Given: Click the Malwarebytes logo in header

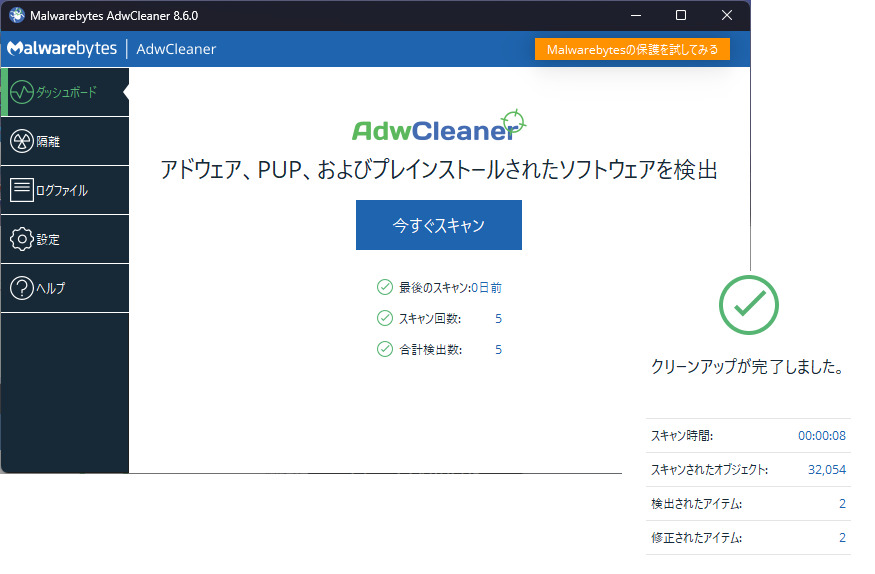Looking at the screenshot, I should coord(62,49).
